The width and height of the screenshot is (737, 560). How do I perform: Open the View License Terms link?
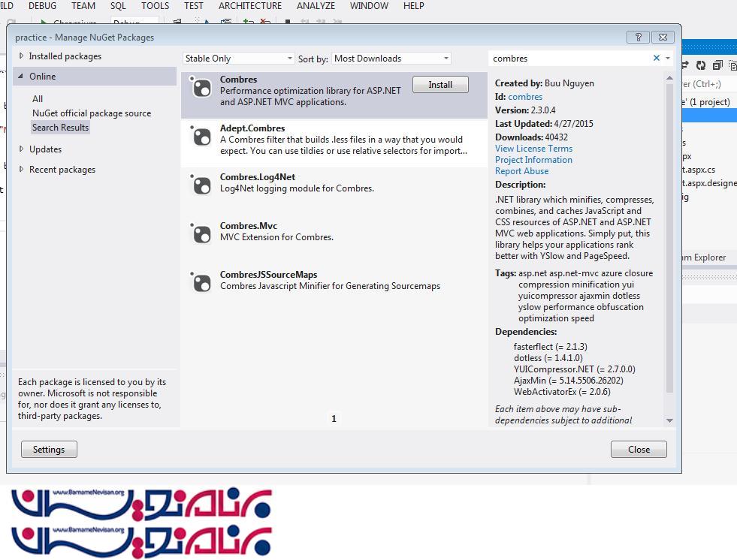click(533, 149)
